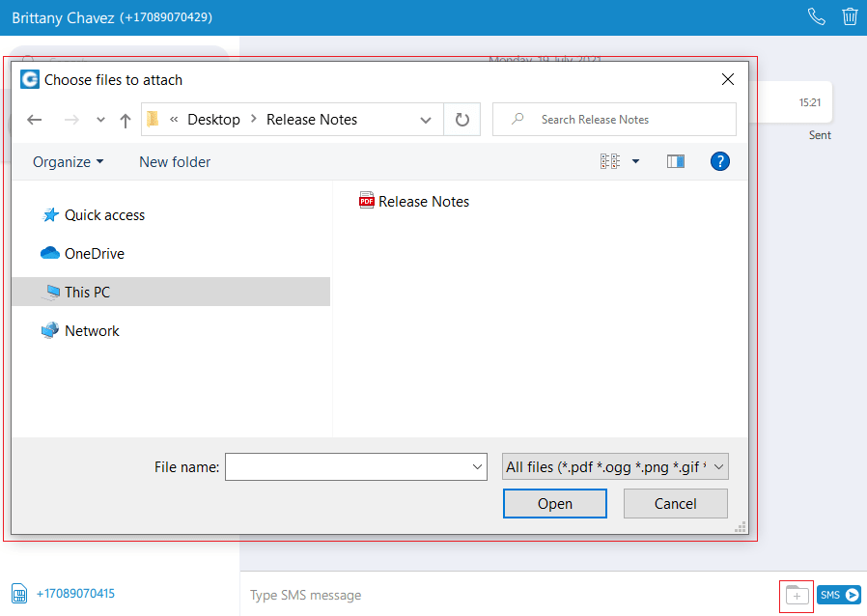Screen dimensions: 867x616
Task: Click the SIM card icon beside +17089070415
Action: pos(19,594)
